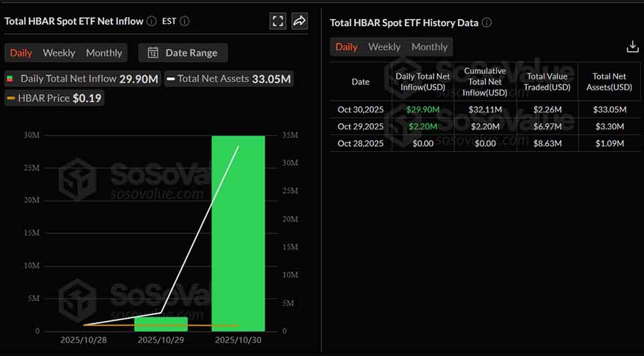Screen dimensions: 644x356
Task: Download the history data table
Action: pos(633,47)
